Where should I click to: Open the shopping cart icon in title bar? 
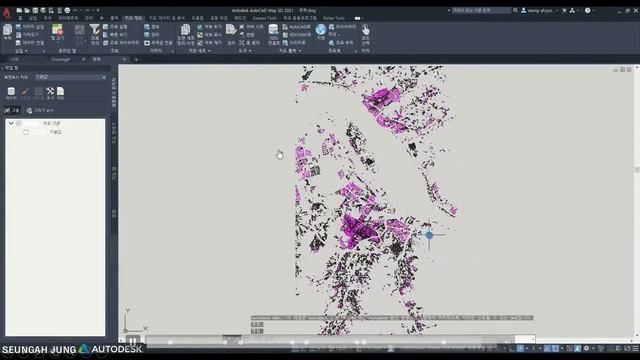[x=564, y=11]
